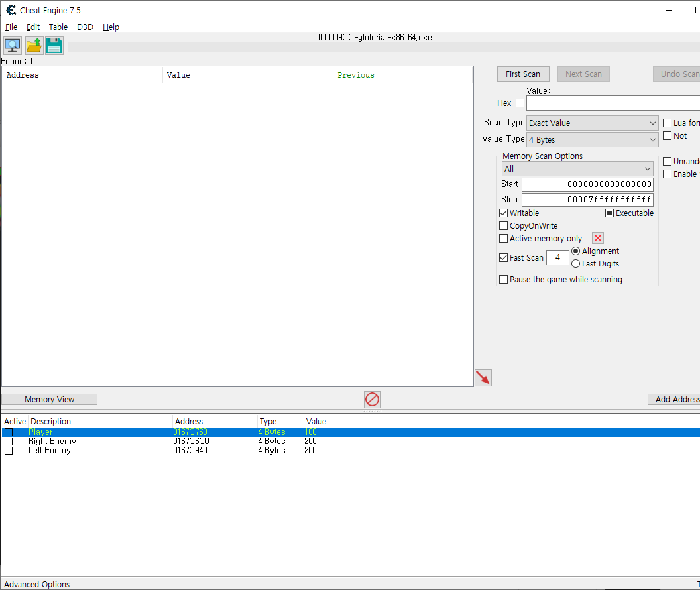The height and width of the screenshot is (590, 700).
Task: Click the Address column header in results
Action: [x=83, y=75]
